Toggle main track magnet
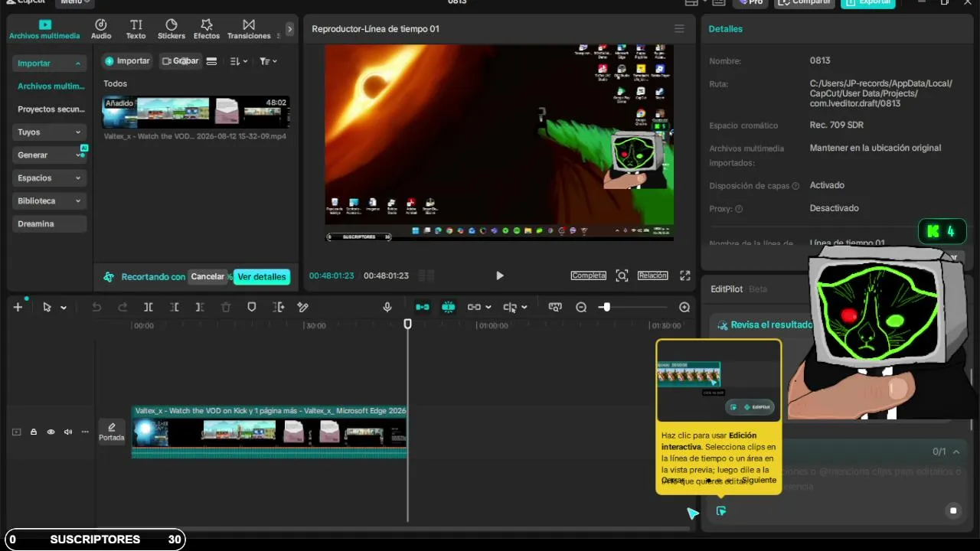This screenshot has height=551, width=980. tap(423, 307)
